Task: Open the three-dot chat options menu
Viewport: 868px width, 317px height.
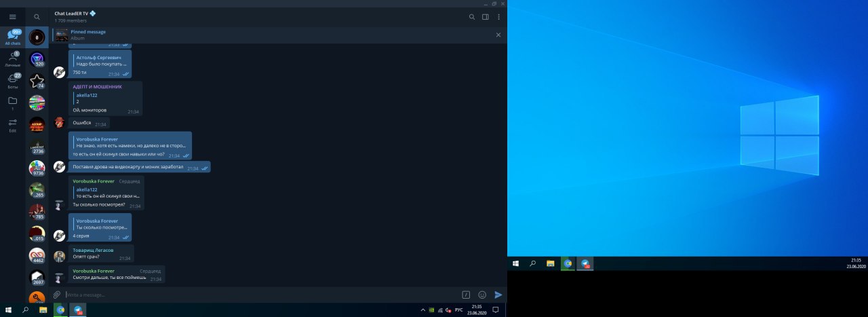Action: coord(499,17)
